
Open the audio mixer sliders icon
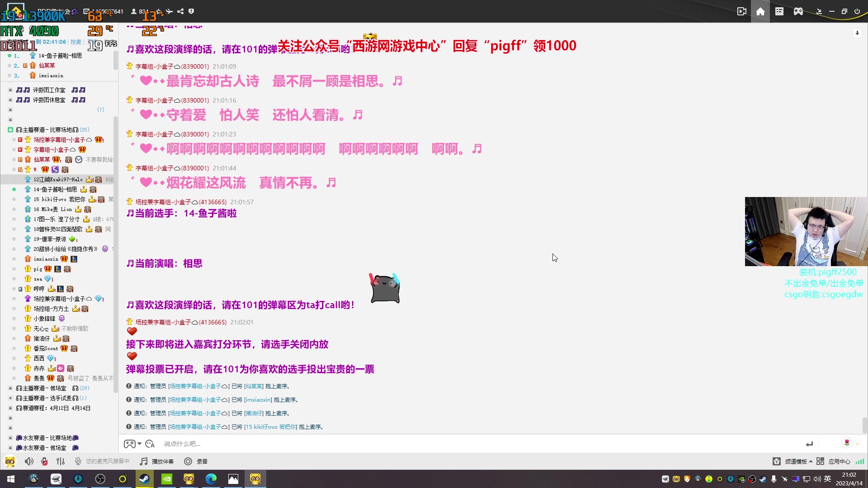(61, 461)
